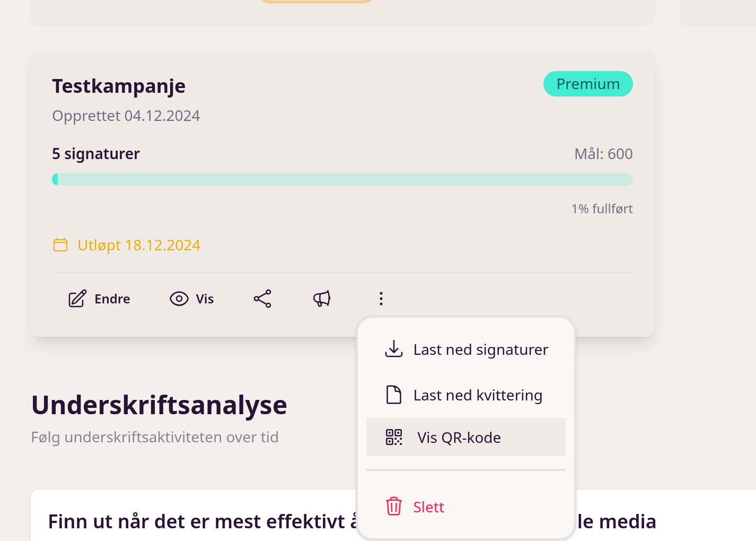Choose Vis QR-kode from the menu
This screenshot has height=541, width=756.
point(459,438)
